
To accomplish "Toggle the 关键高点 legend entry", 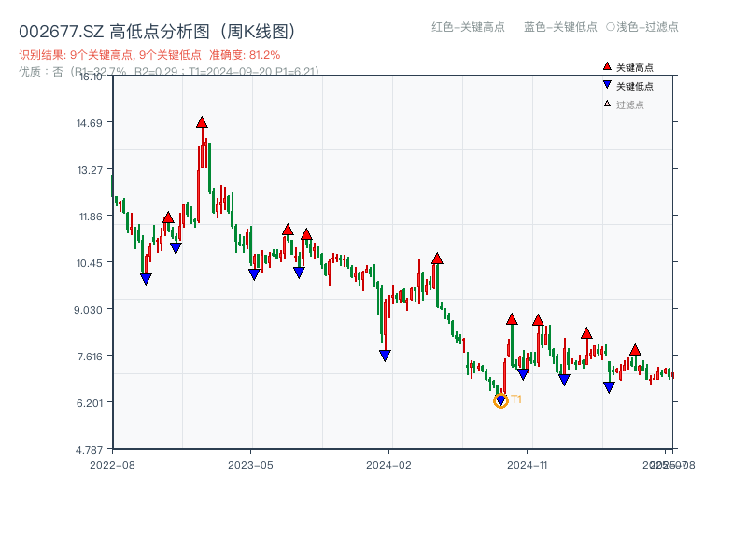I will click(x=628, y=67).
